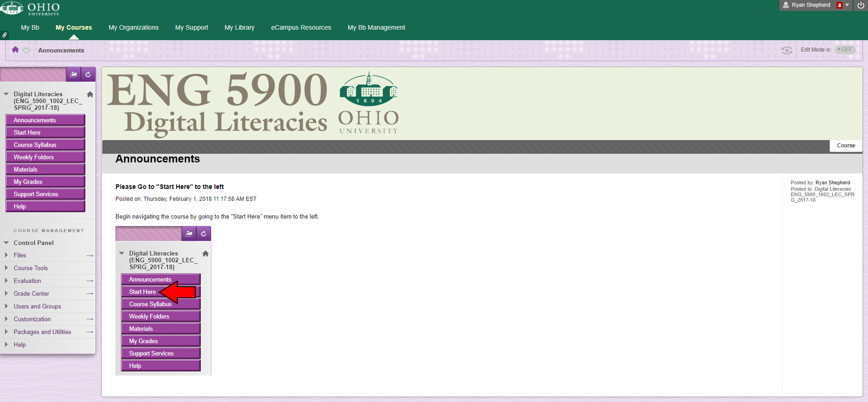
Task: Open the eCampus Resources tab
Action: click(301, 27)
